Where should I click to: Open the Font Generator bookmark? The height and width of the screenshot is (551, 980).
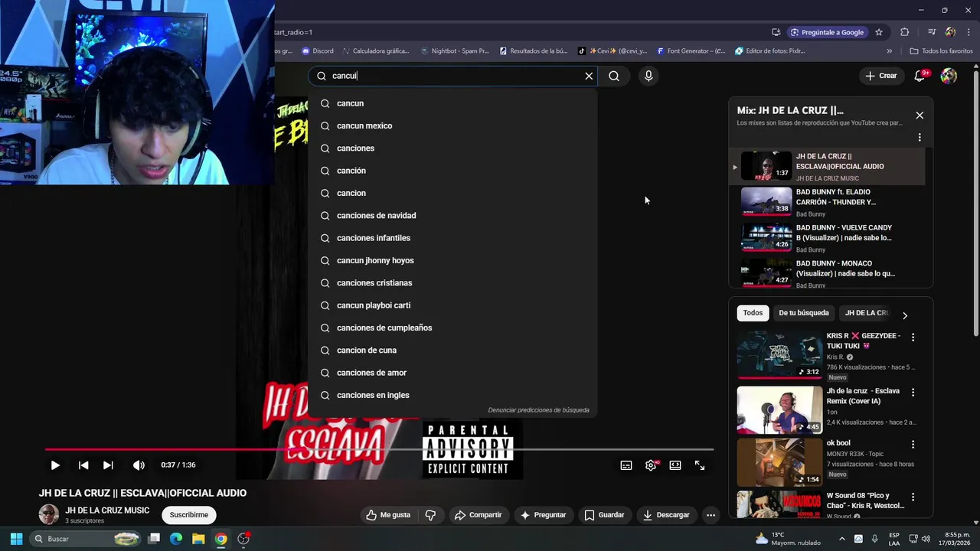pyautogui.click(x=691, y=51)
